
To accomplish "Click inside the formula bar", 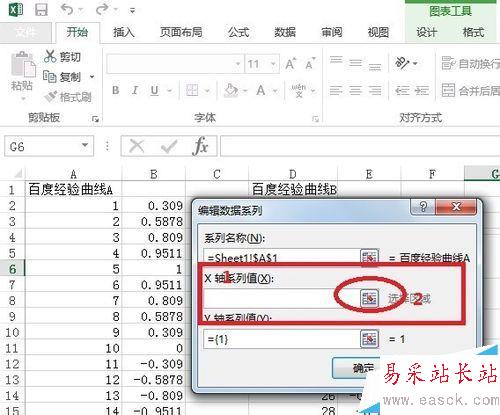I will (360, 146).
